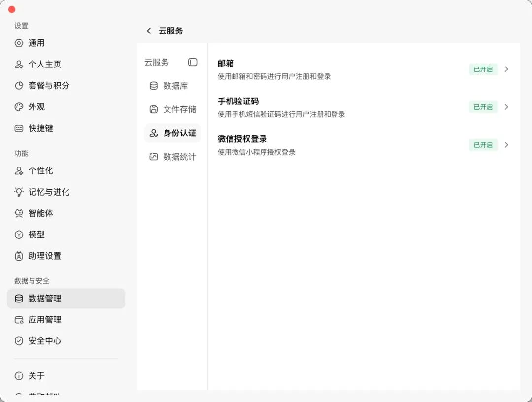The image size is (532, 402).
Task: Click the 数据统计 chart icon
Action: point(154,156)
